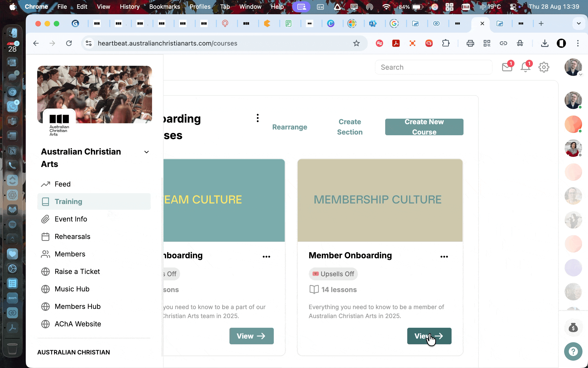
Task: Open the Chrome three-dot menu
Action: click(x=578, y=43)
